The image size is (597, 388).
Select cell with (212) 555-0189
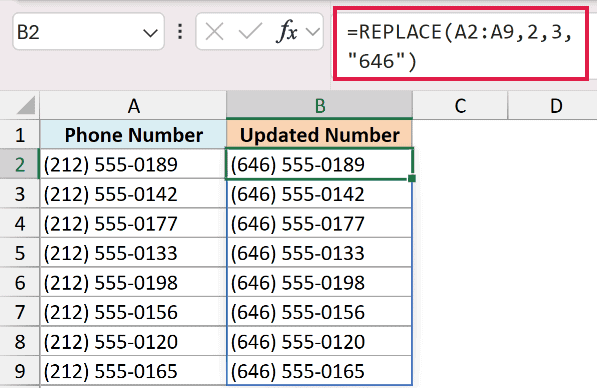(133, 164)
